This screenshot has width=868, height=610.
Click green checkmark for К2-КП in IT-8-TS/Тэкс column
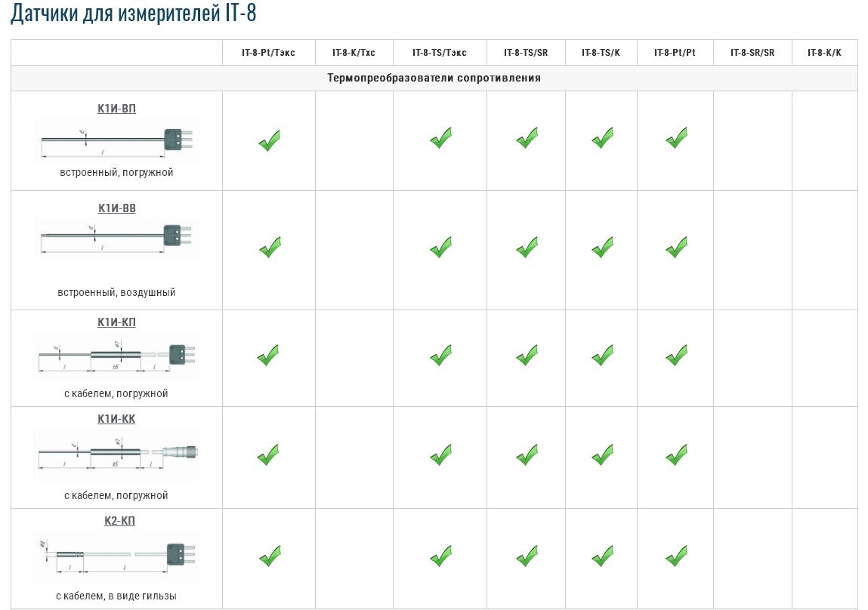[x=440, y=556]
